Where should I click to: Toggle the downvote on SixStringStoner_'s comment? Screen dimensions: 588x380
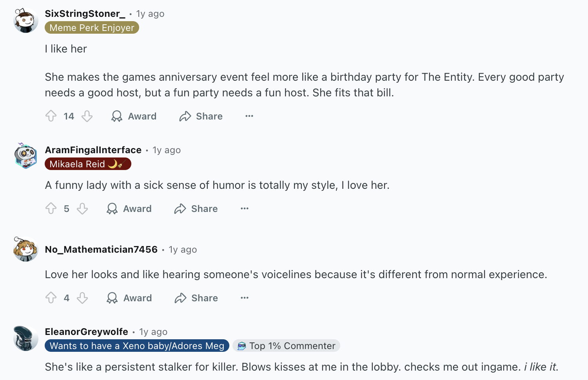click(87, 116)
